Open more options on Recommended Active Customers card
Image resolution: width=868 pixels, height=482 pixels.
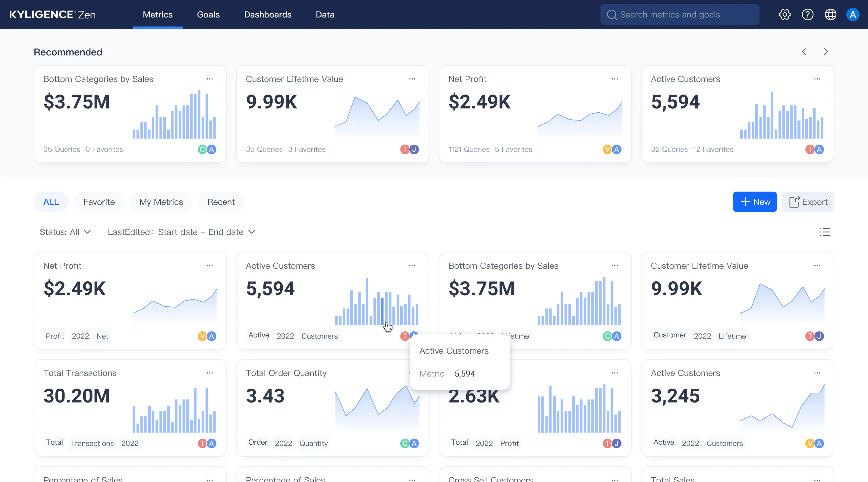coord(817,79)
